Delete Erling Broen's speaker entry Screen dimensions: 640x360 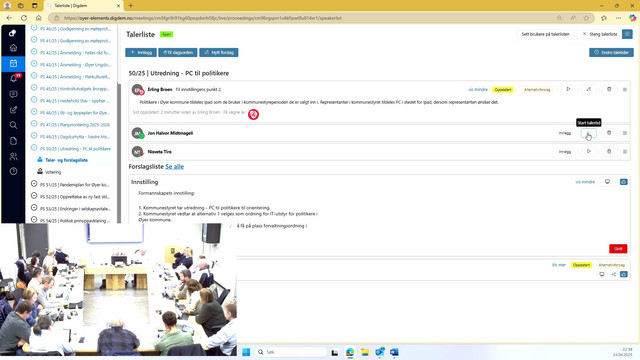[x=609, y=89]
